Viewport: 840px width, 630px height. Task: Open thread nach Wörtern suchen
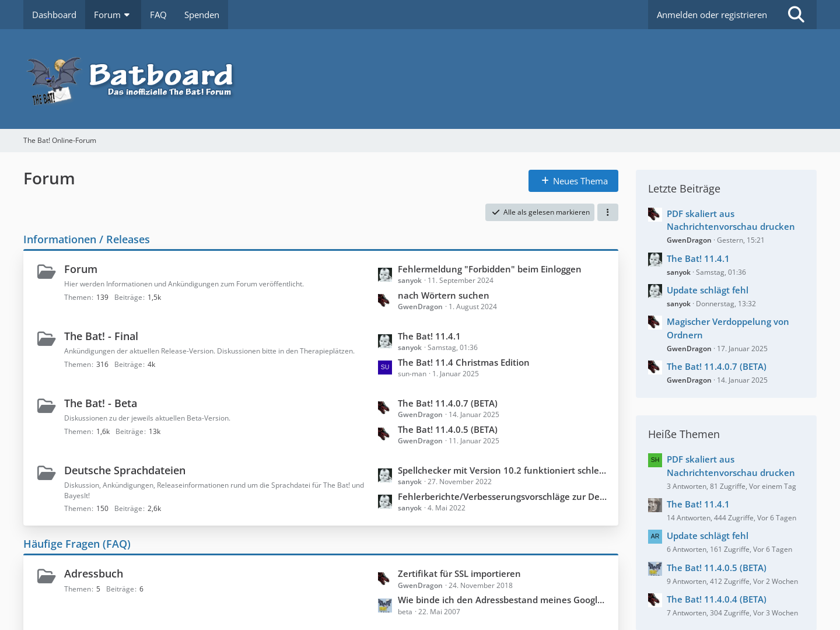coord(443,295)
